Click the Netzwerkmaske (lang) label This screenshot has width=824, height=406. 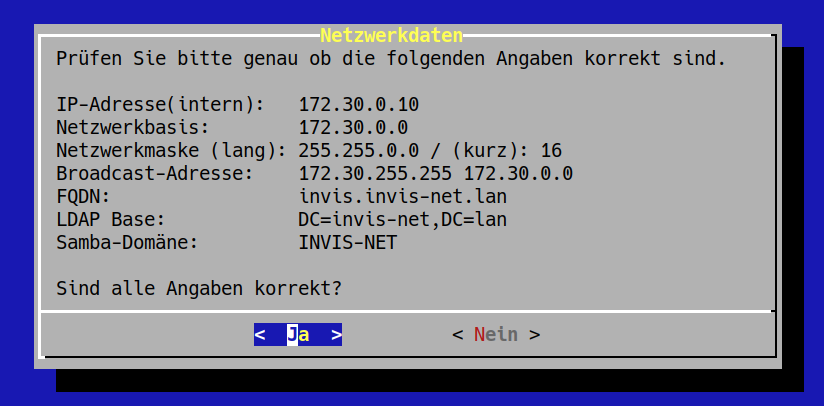tap(171, 151)
